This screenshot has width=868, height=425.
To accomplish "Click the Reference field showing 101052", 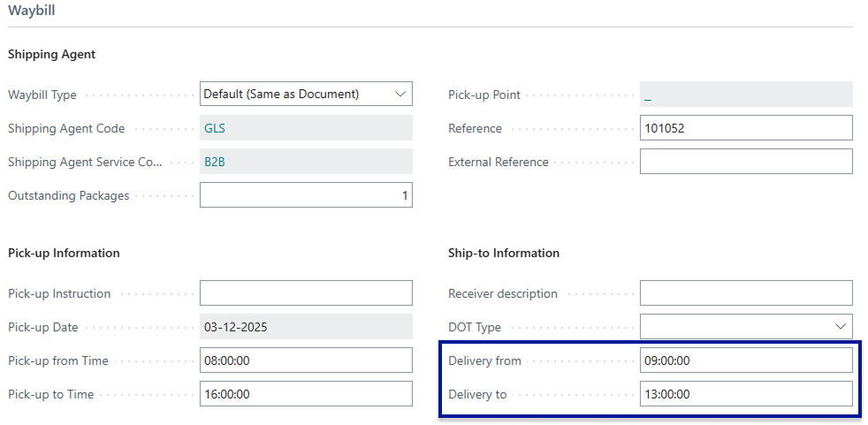I will pos(745,128).
